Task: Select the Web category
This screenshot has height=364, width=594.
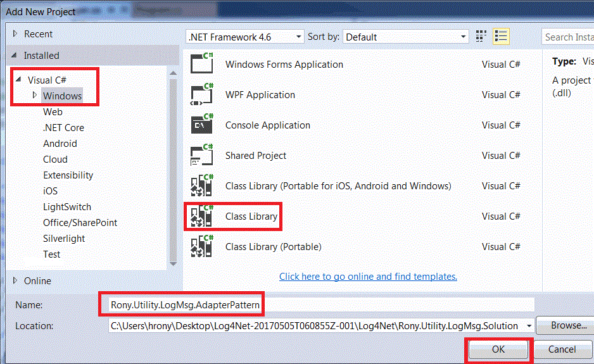Action: (x=53, y=112)
